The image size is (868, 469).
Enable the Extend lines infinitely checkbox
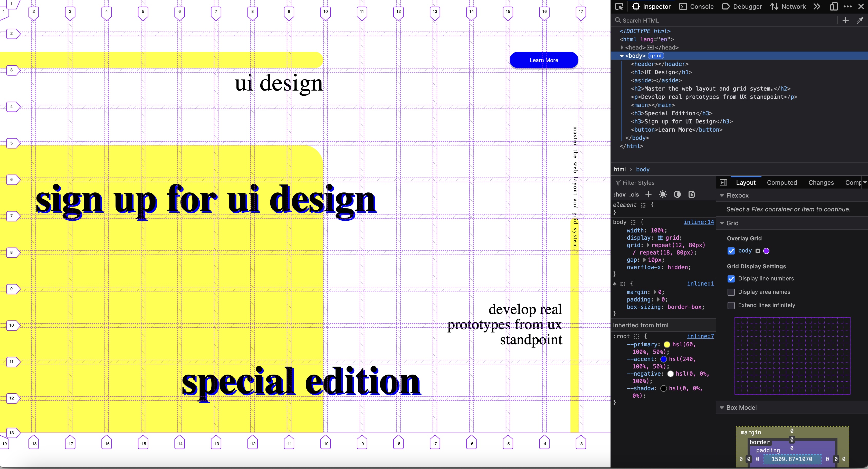point(731,305)
